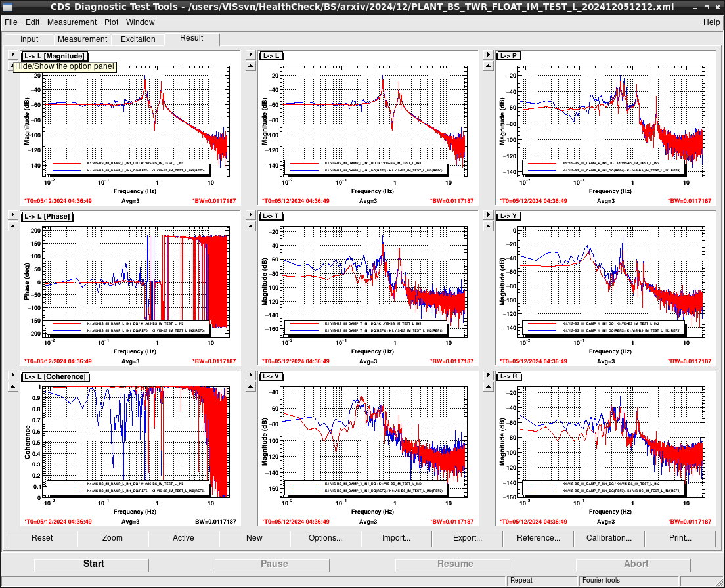Show option panel for L->L Magnitude plot
This screenshot has height=588, width=725.
[13, 55]
